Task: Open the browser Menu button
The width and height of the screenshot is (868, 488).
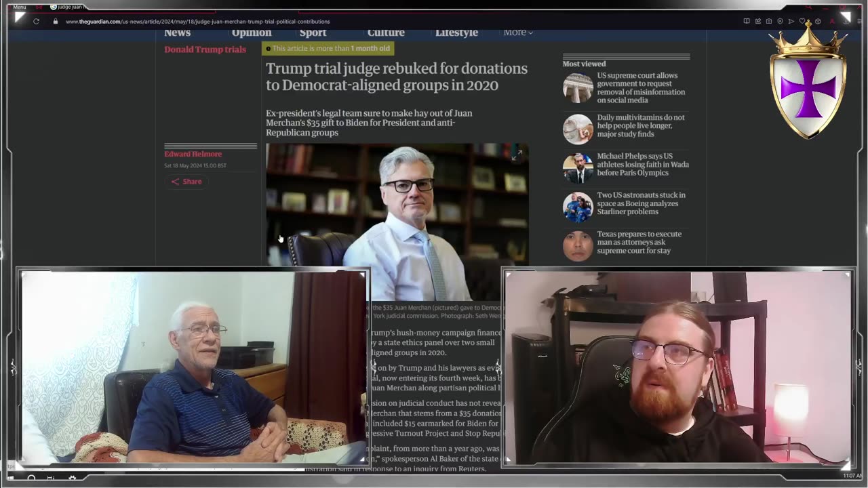Action: (x=20, y=7)
